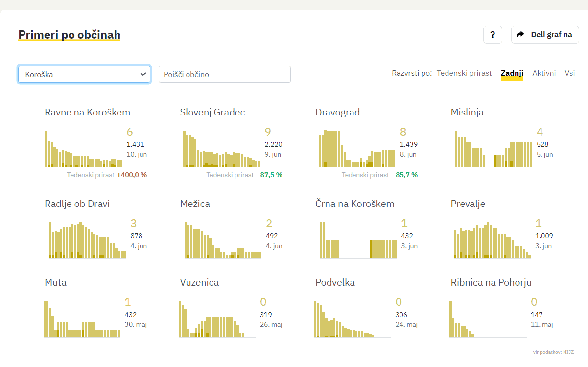Sort municipalities by Aktivni
The width and height of the screenshot is (588, 367).
tap(544, 73)
